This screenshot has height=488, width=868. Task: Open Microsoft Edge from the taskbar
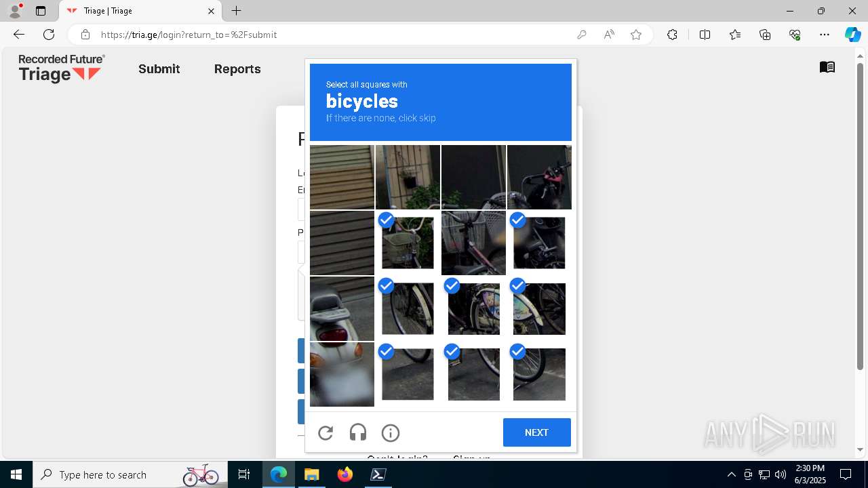coord(279,474)
